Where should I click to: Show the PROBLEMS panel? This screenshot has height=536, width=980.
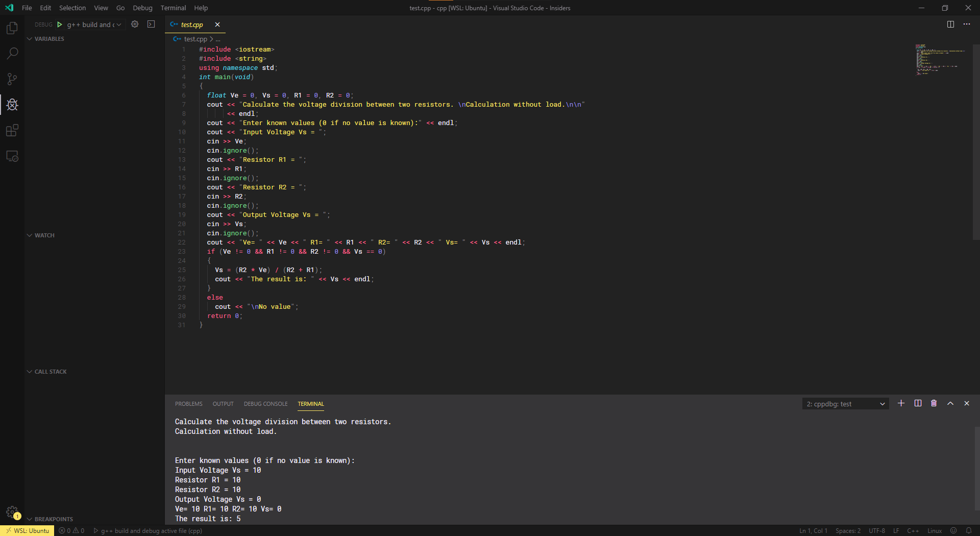click(188, 404)
